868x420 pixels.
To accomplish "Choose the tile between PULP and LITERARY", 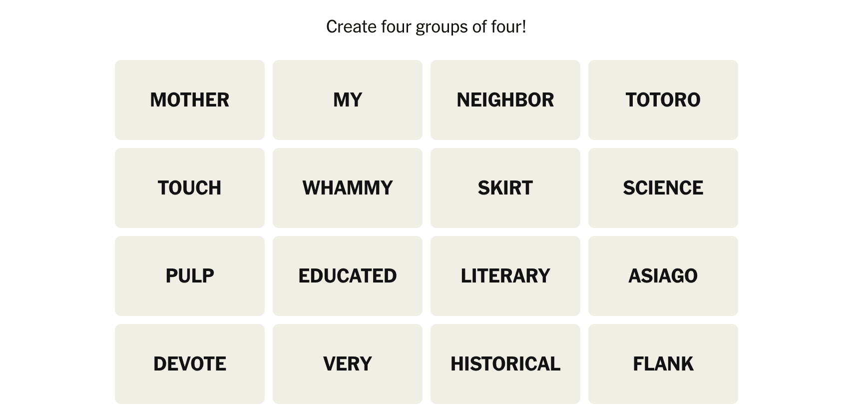I will (x=347, y=276).
